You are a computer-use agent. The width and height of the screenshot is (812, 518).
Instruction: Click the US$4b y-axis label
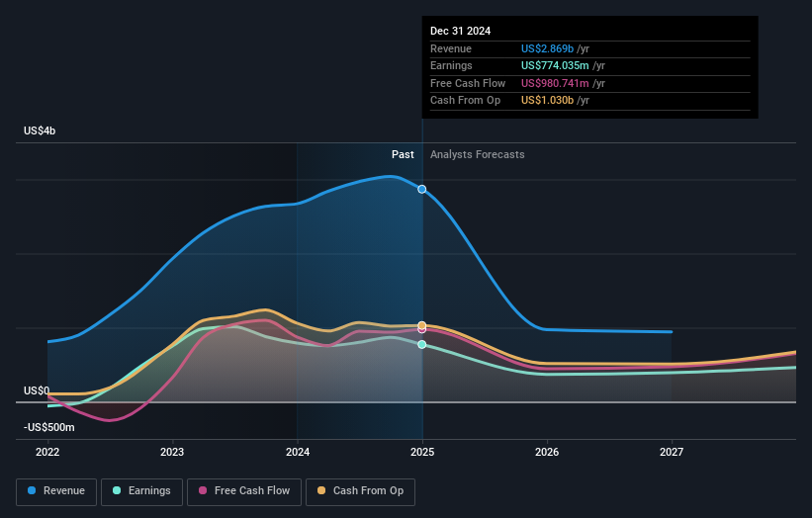click(x=40, y=130)
